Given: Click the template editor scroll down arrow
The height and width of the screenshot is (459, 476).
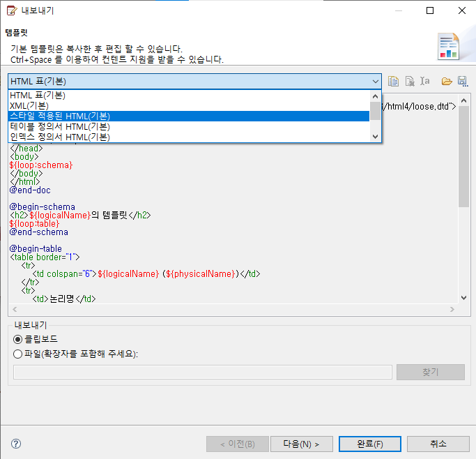Looking at the screenshot, I should 464,298.
